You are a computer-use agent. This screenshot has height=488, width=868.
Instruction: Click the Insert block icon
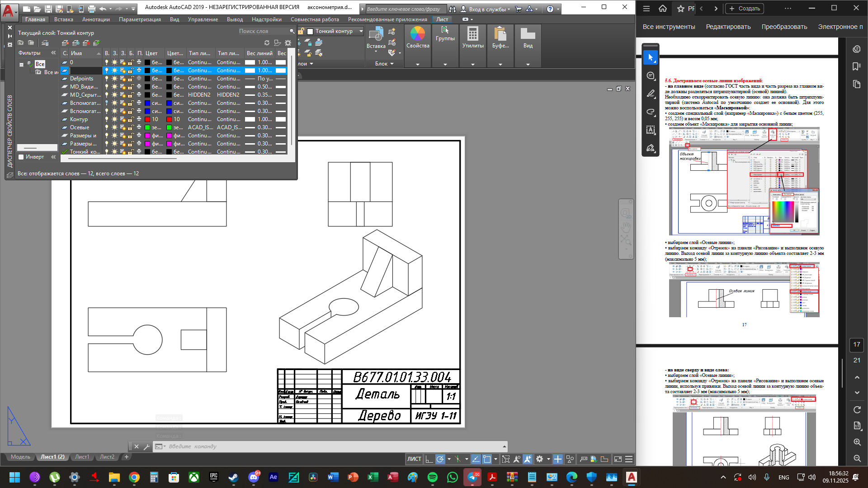point(375,34)
